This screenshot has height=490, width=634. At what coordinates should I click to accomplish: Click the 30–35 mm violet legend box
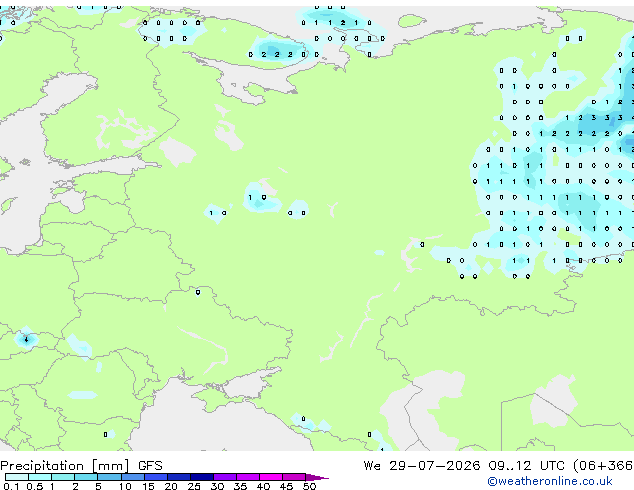[225, 477]
